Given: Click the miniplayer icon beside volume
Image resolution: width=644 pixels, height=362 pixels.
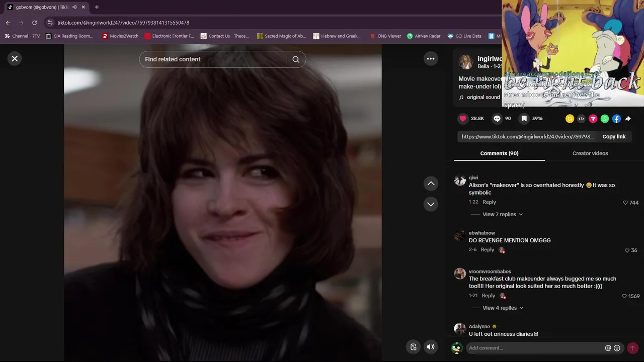Looking at the screenshot, I should [x=413, y=347].
